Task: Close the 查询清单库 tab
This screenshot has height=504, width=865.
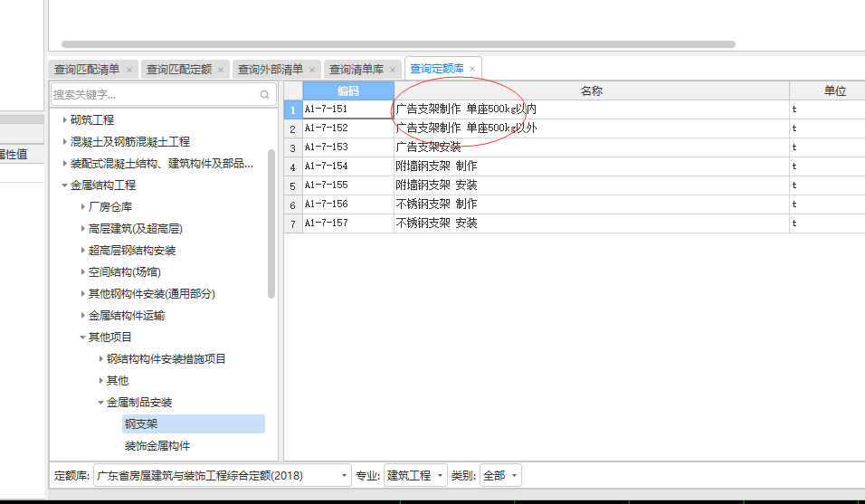Action: [393, 70]
